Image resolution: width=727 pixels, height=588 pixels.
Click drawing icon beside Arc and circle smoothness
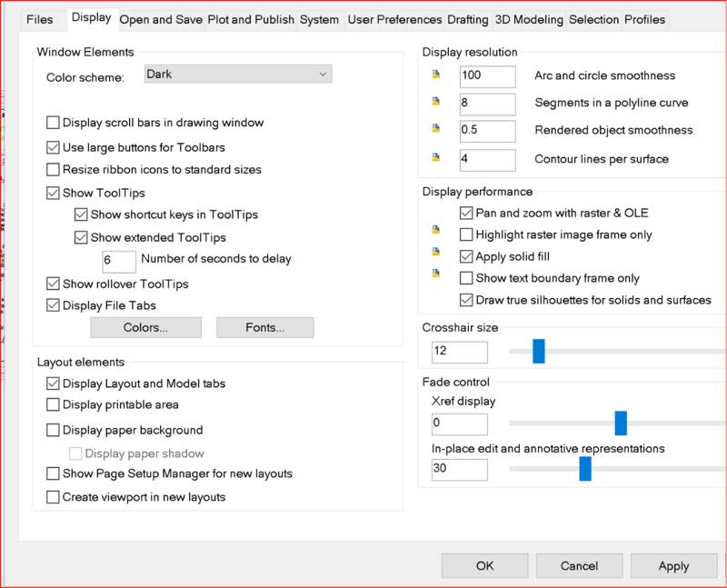tap(435, 75)
